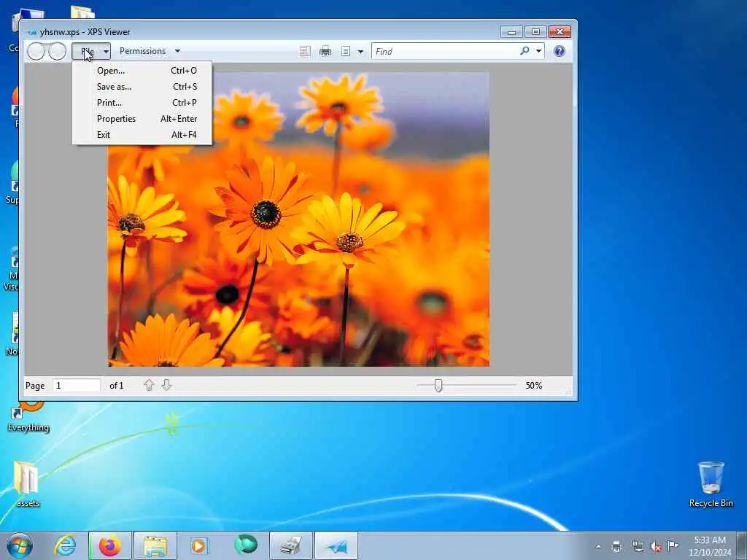Expand the Find options dropdown arrow
747x560 pixels.
tap(539, 51)
